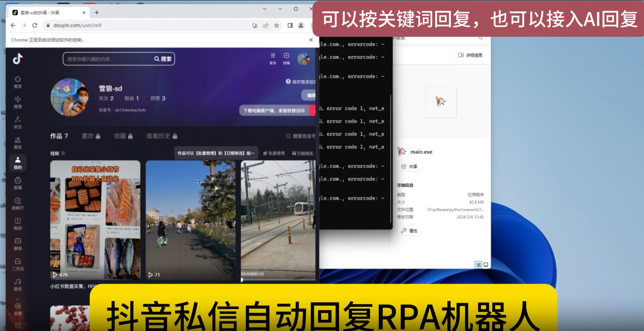Click the 共享 share button in Explorer

409,167
